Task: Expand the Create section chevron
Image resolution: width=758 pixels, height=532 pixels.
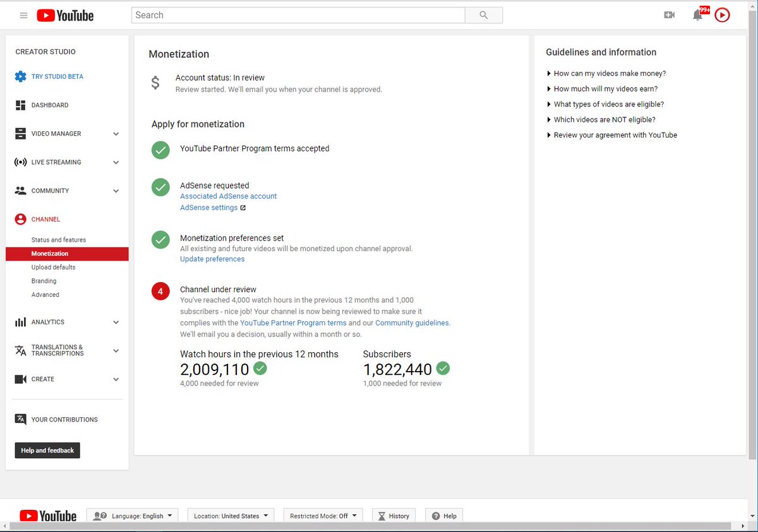Action: tap(116, 379)
